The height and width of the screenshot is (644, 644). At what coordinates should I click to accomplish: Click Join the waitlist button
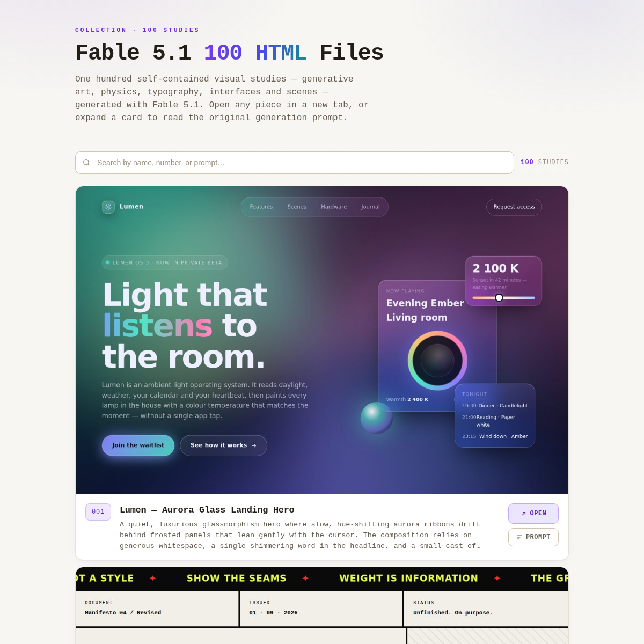[138, 445]
